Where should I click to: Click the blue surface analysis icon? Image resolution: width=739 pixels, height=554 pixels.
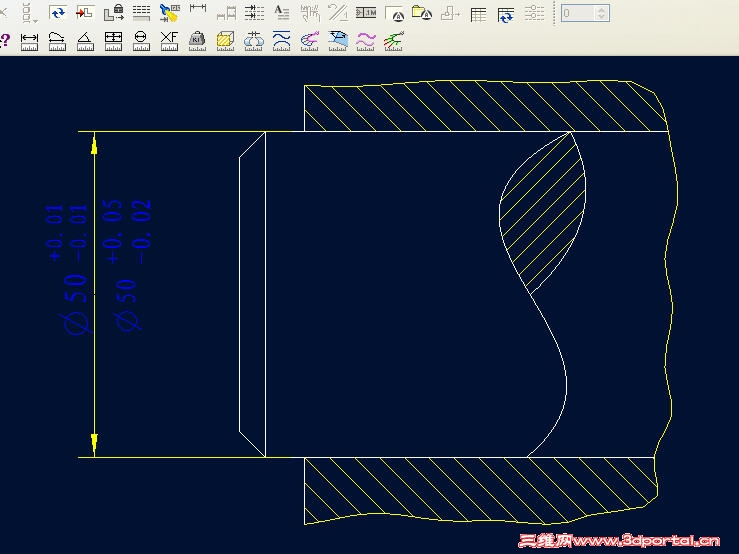[338, 41]
